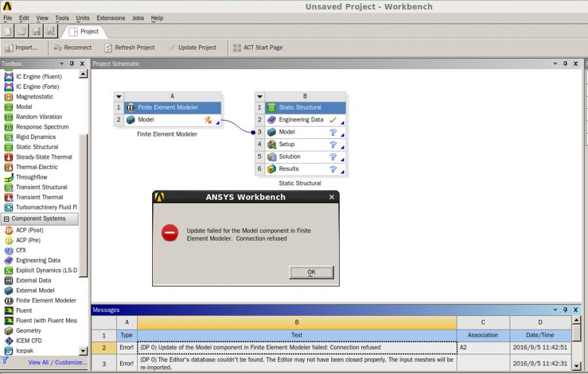Click the New project toolbar icon
Image resolution: width=588 pixels, height=374 pixels.
coord(7,31)
